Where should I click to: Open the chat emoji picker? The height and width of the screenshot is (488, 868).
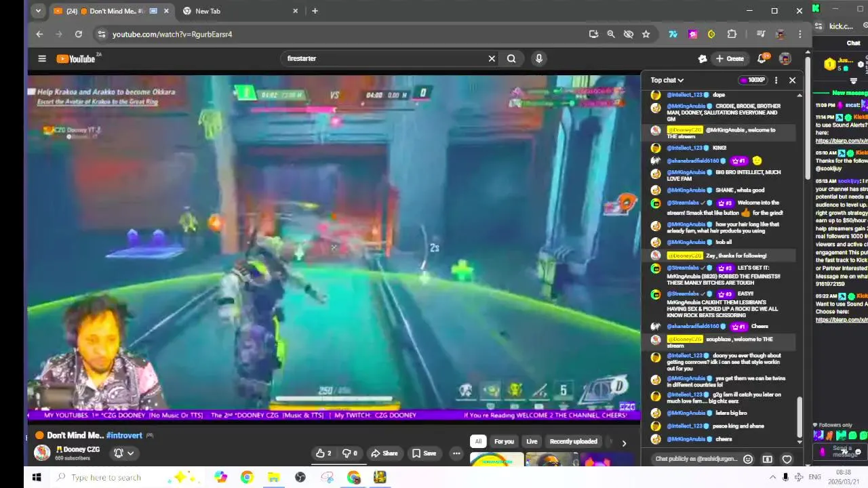tap(748, 459)
